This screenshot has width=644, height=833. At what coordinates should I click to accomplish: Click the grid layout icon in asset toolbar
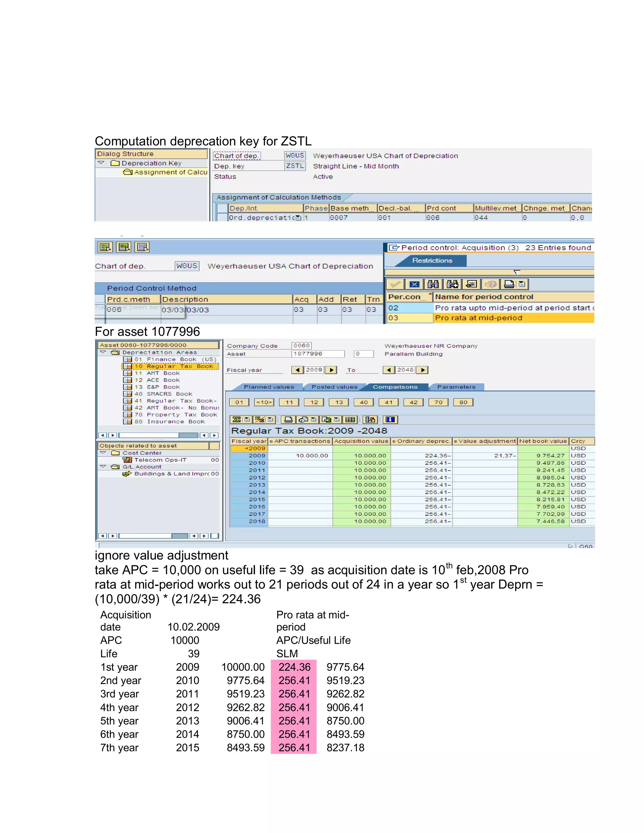[x=350, y=420]
